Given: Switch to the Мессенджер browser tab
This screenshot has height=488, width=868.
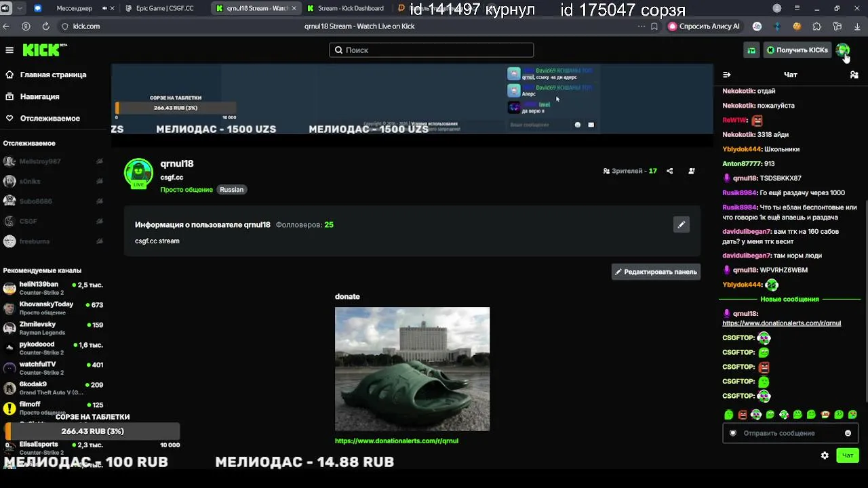Looking at the screenshot, I should tap(73, 8).
